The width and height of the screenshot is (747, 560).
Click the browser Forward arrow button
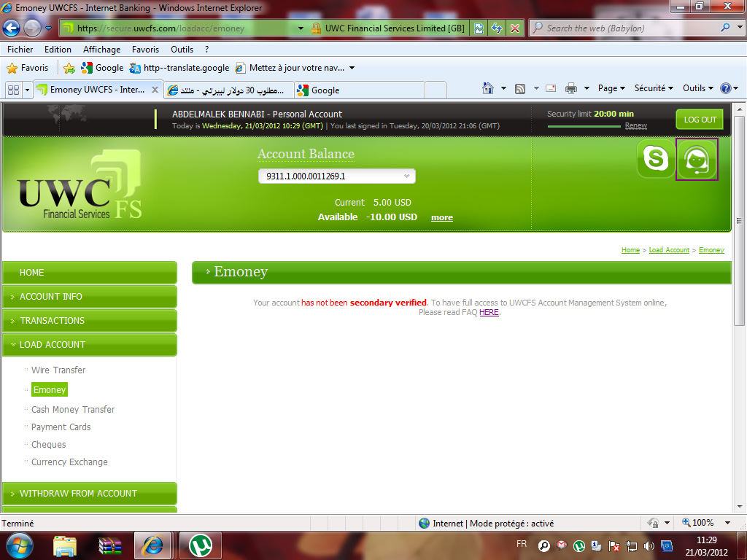(32, 28)
